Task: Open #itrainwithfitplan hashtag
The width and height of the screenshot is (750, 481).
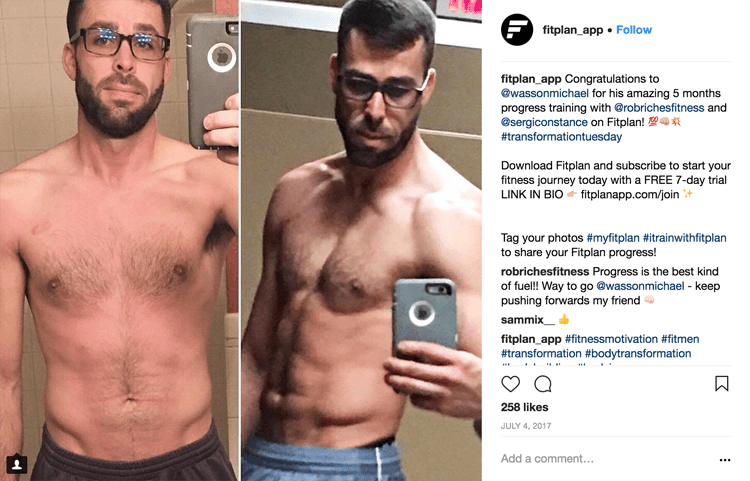Action: pyautogui.click(x=684, y=238)
